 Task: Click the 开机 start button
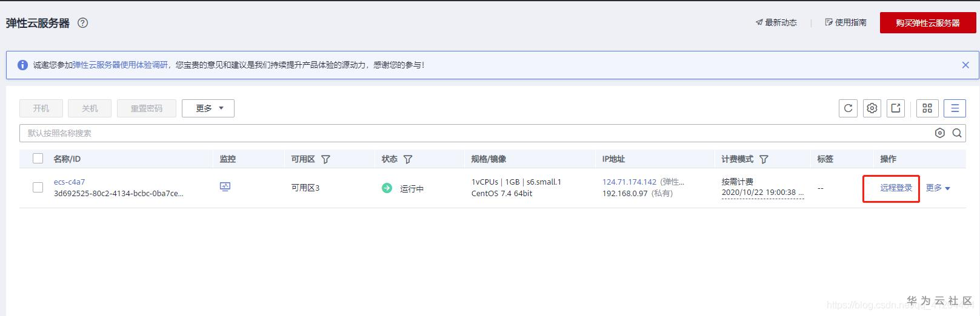(41, 108)
